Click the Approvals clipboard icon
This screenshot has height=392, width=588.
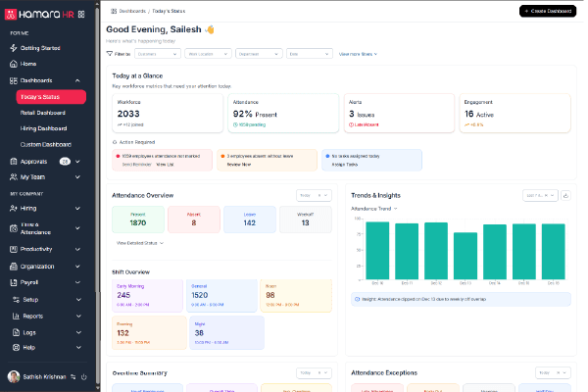point(14,162)
